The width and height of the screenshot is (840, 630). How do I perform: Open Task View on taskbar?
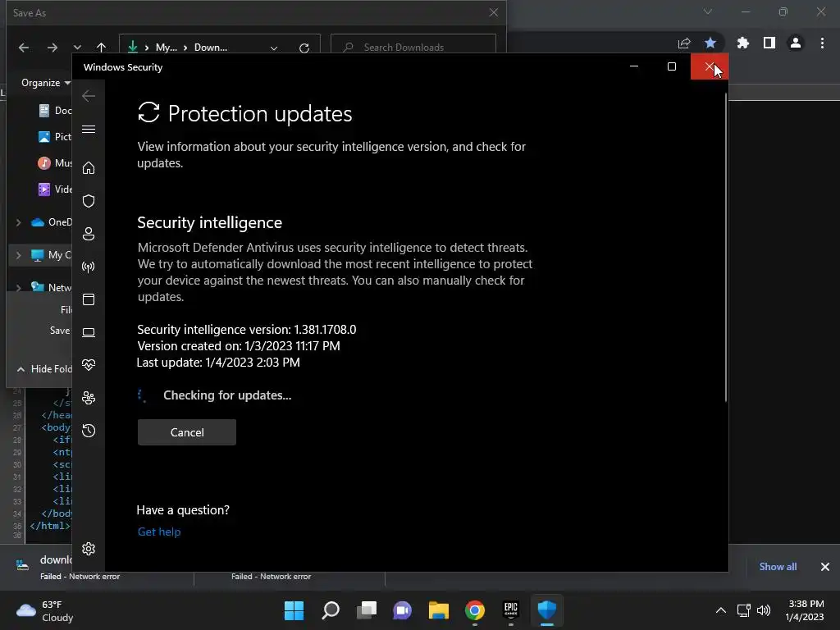367,610
